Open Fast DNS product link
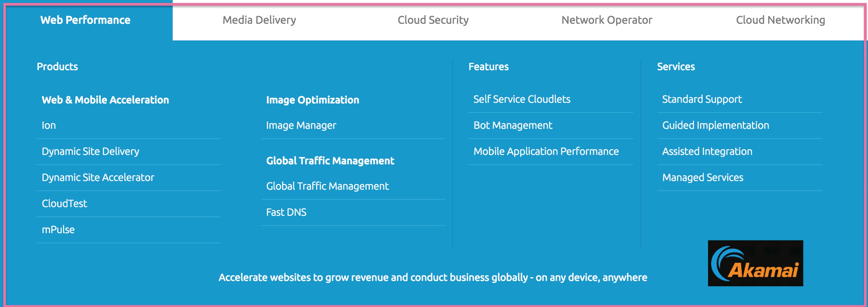 (286, 212)
